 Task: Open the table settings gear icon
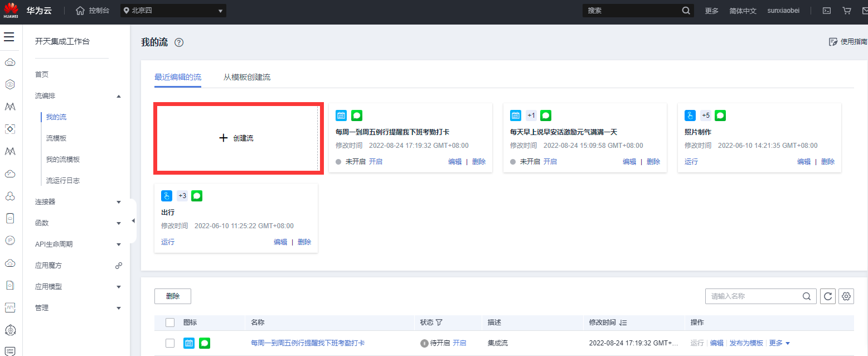pyautogui.click(x=847, y=296)
